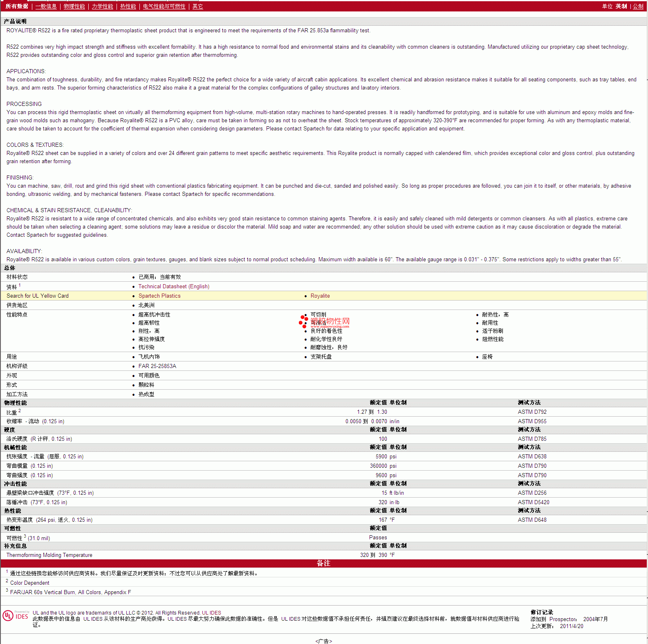
Task: Click the 座椅 use entry
Action: point(487,357)
